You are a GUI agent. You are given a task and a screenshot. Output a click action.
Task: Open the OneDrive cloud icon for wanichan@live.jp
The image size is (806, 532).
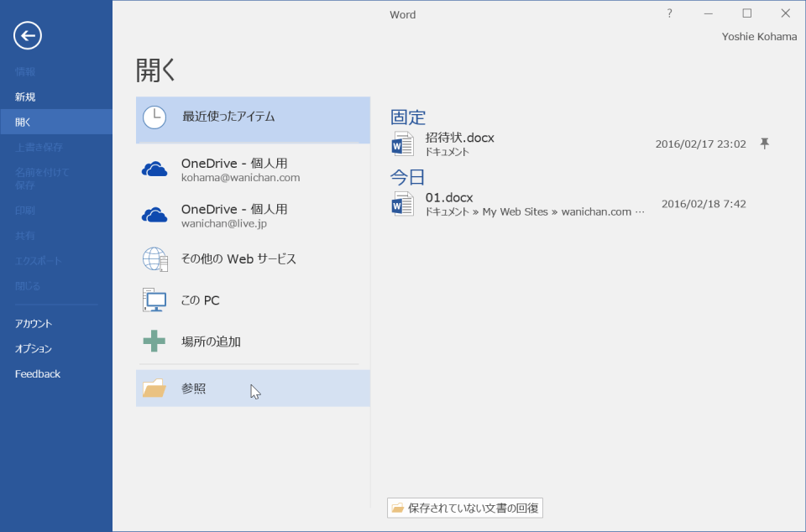tap(154, 215)
